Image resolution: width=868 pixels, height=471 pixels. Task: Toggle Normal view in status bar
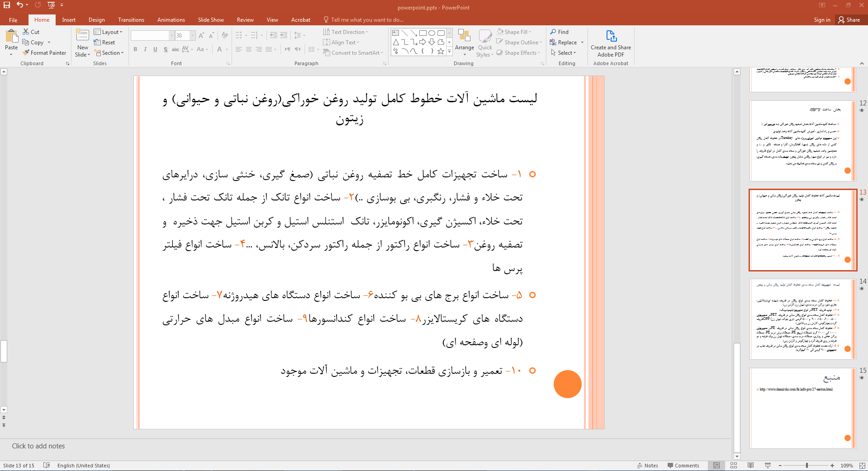point(716,466)
